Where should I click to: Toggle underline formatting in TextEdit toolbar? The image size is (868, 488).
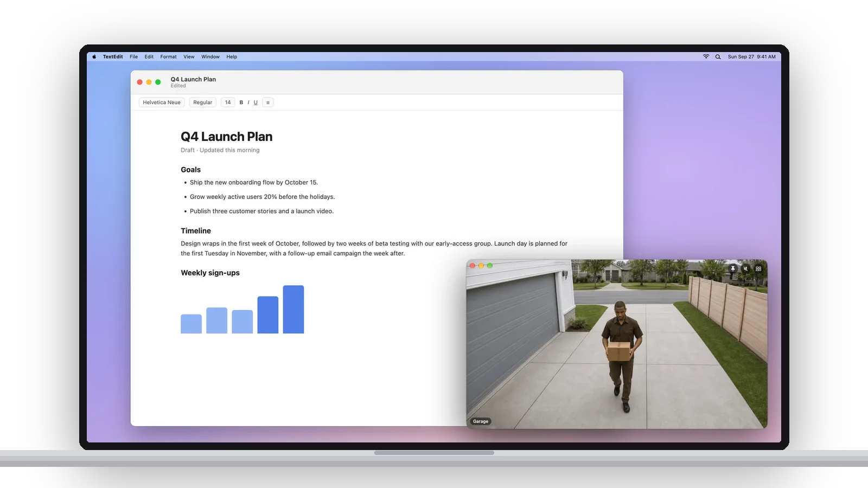[256, 102]
